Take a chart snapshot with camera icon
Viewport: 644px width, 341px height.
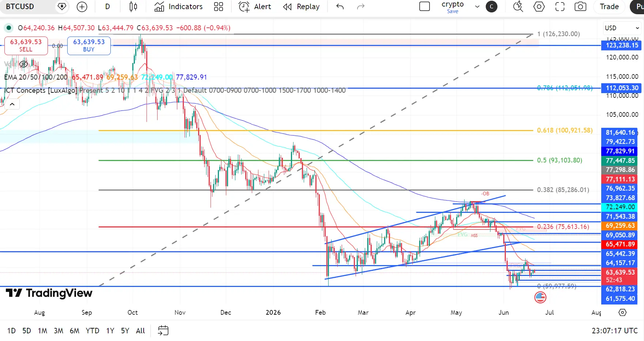(x=580, y=7)
